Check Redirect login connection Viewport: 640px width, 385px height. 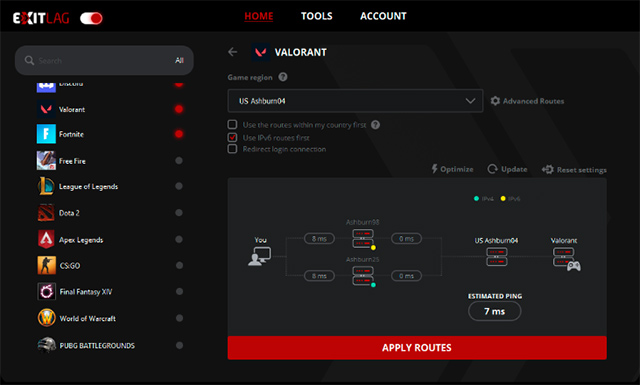click(x=232, y=149)
